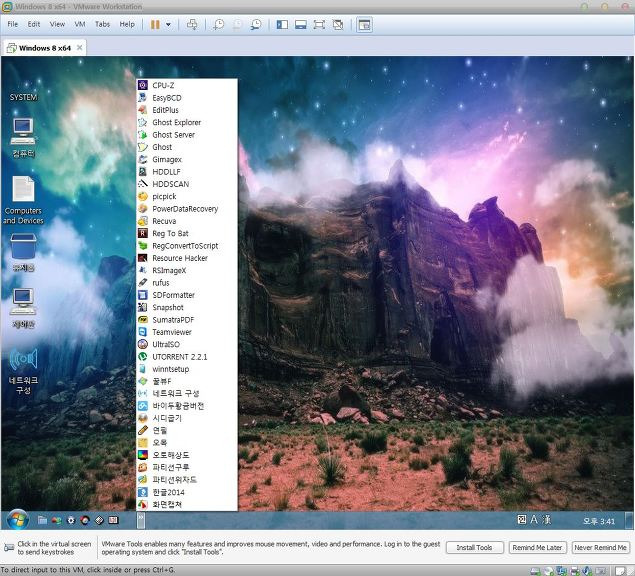
Task: Click the Chrome-like icon on guest taskbar
Action: coord(85,520)
